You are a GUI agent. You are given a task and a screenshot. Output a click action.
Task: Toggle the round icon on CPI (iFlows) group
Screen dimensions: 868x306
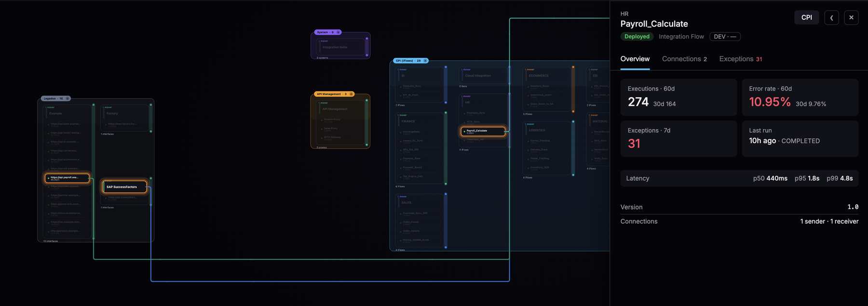(425, 61)
